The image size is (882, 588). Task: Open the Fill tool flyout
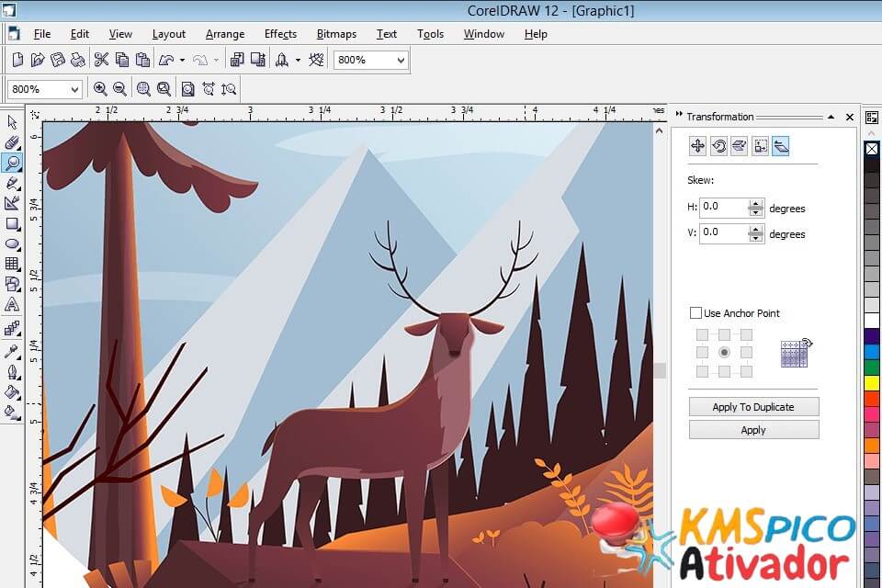coord(12,392)
